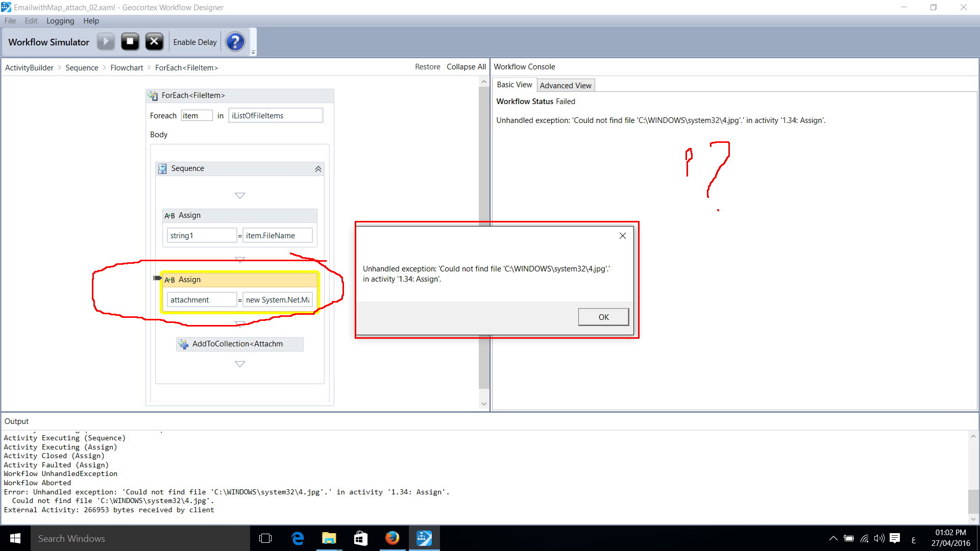Select 'Workflow Status Failed' console text

tap(535, 102)
